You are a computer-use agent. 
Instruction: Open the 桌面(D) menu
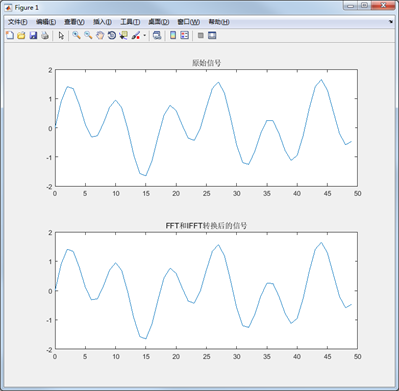pyautogui.click(x=159, y=22)
